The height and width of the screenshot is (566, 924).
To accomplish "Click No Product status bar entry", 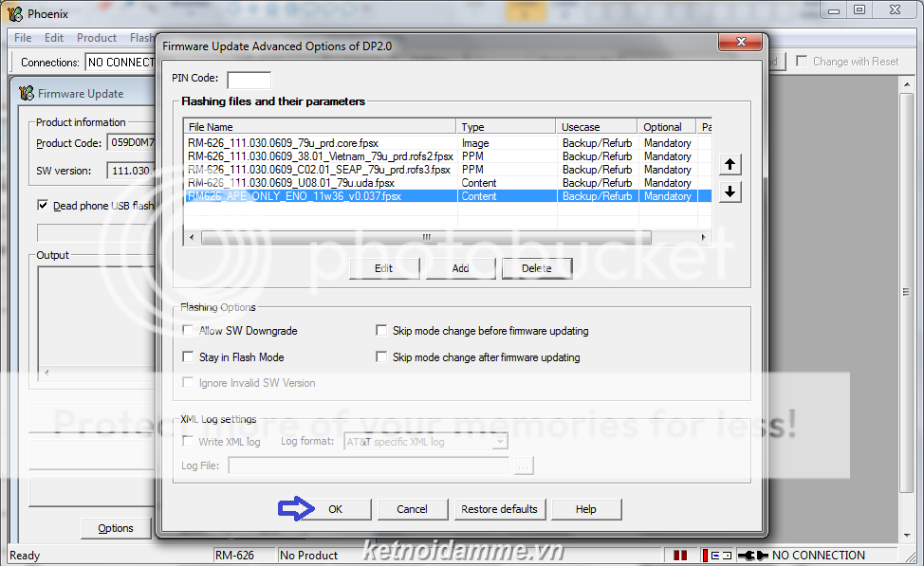I will point(308,556).
